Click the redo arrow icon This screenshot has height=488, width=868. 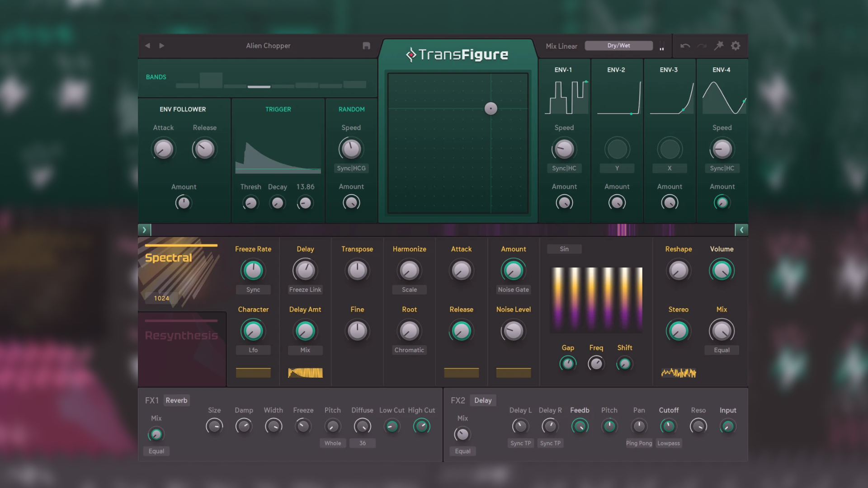pos(702,46)
